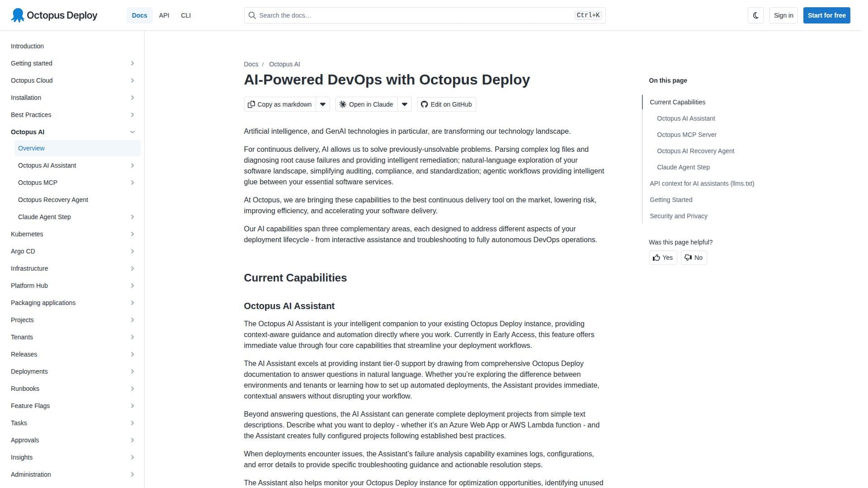Image resolution: width=868 pixels, height=488 pixels.
Task: Expand Platform Hub chevron
Action: [132, 286]
